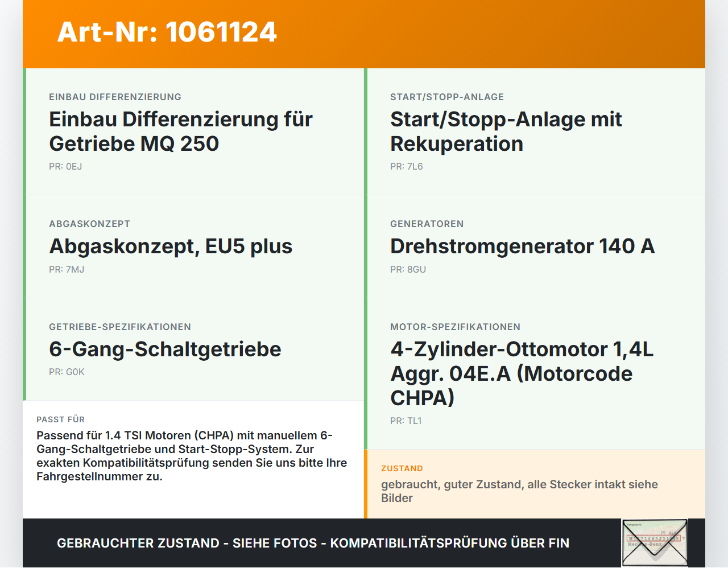
Task: Click the MOTOR-SPEZIFIKATIONEN category label
Action: [456, 327]
